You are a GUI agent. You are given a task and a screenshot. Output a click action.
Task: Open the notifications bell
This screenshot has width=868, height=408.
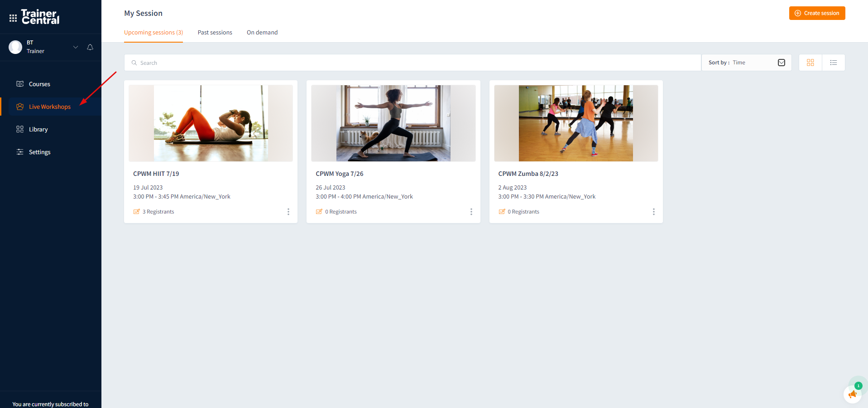point(90,47)
